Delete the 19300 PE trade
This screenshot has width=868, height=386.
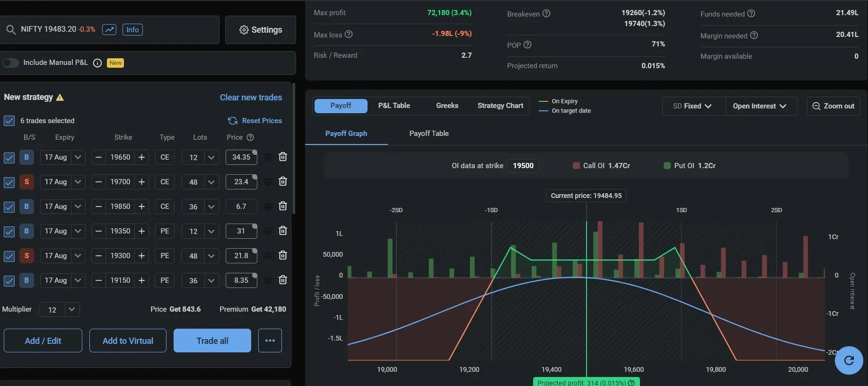coord(283,255)
